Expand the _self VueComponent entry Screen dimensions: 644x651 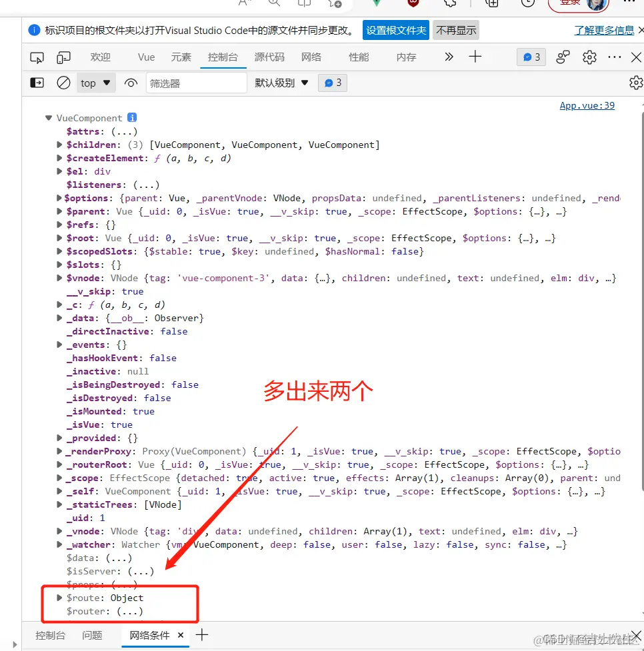click(59, 491)
